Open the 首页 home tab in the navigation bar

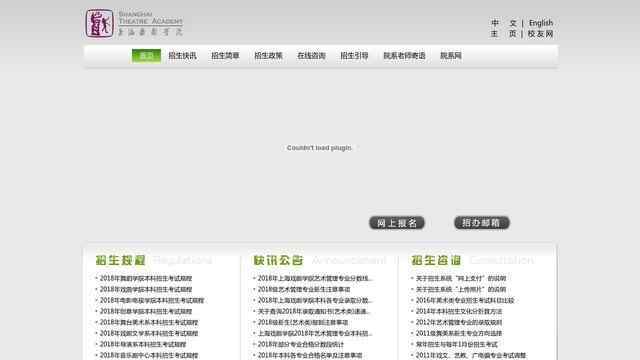pos(146,56)
